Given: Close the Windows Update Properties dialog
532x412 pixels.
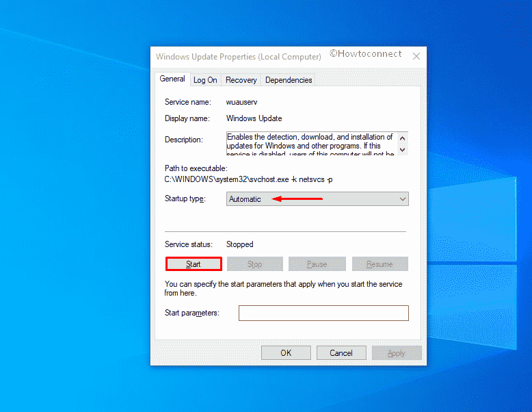Looking at the screenshot, I should coord(416,56).
